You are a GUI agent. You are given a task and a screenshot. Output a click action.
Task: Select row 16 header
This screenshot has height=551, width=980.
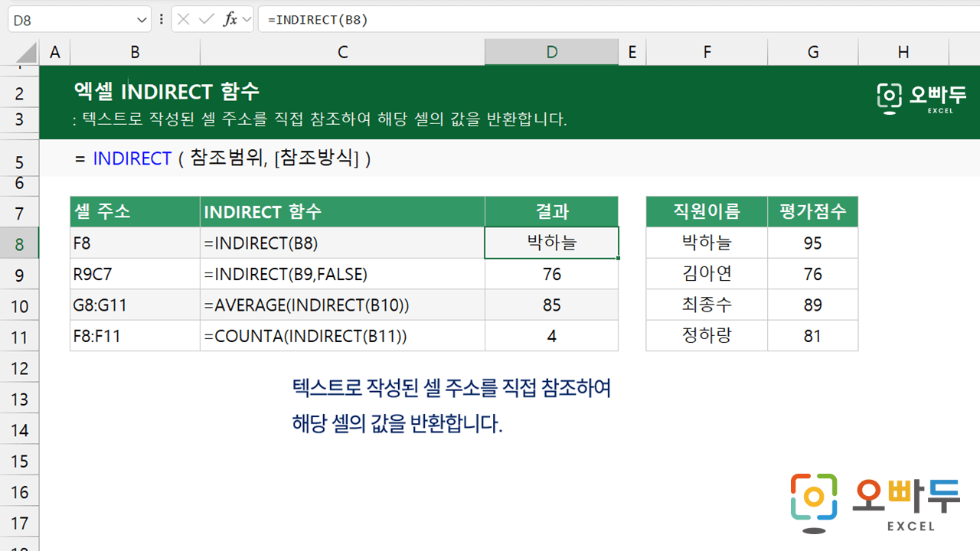click(x=19, y=492)
